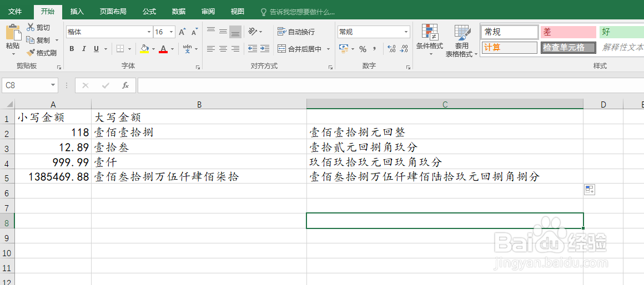
Task: Click the formula bar input
Action: (x=391, y=85)
